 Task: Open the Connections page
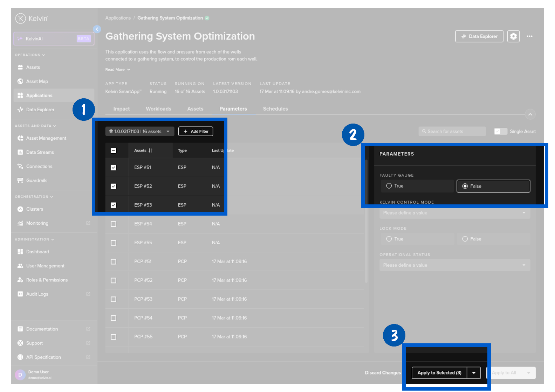(39, 167)
